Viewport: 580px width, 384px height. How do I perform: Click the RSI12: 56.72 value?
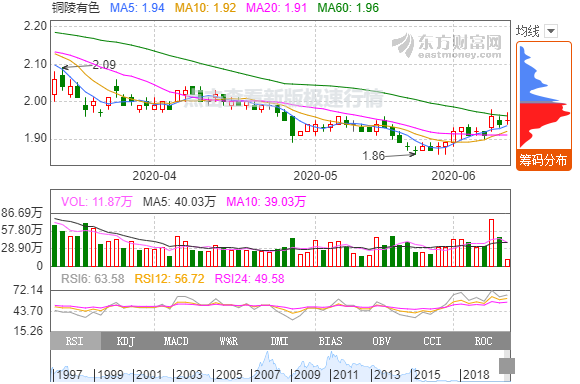pos(169,279)
